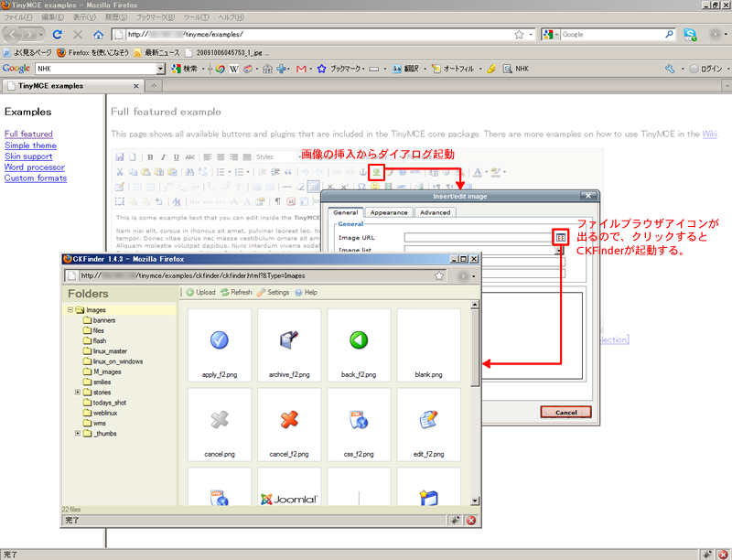
Task: Click the Insert anchor icon
Action: pyautogui.click(x=362, y=172)
